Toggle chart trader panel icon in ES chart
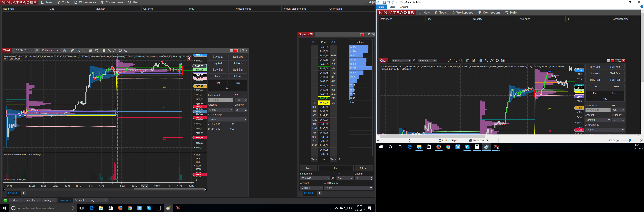Screen dimensions: 644x212 [x=103, y=50]
